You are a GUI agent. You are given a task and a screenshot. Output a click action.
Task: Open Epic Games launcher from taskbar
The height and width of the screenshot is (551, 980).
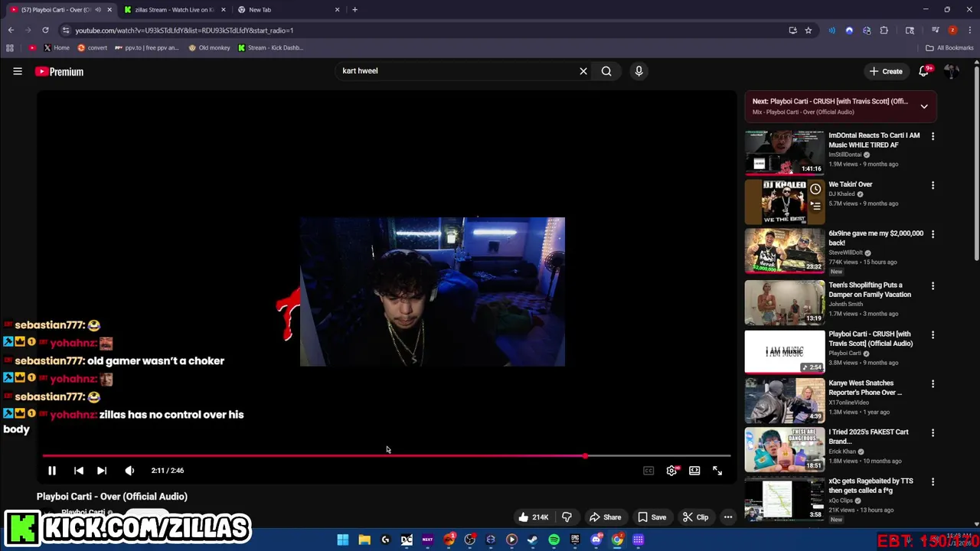(x=575, y=540)
